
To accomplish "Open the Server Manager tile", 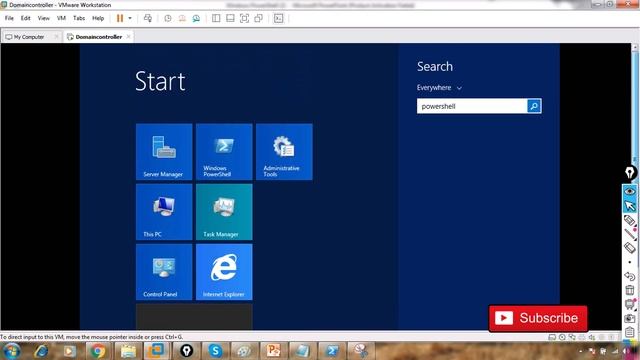I will [164, 152].
